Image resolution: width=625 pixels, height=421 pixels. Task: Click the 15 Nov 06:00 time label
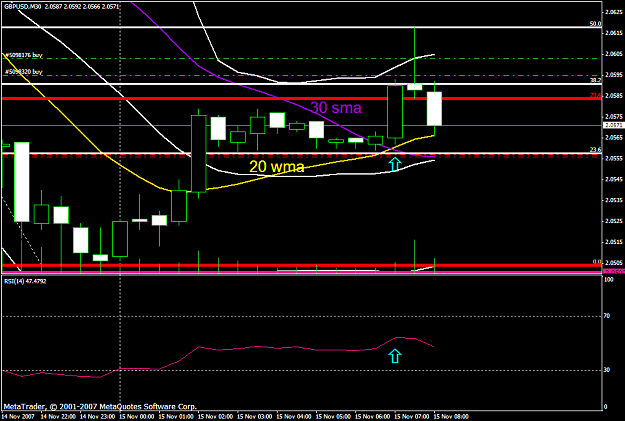point(372,417)
